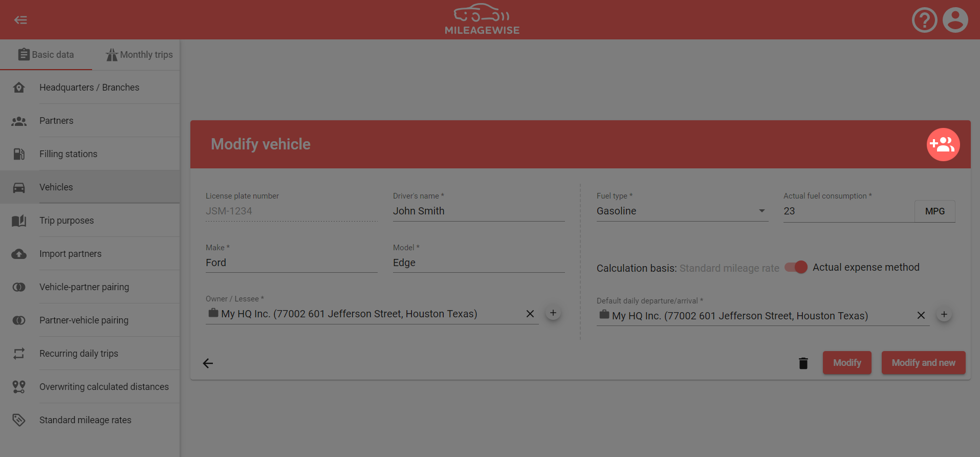Click the Trip purposes book icon
The height and width of the screenshot is (457, 980).
[x=19, y=221]
